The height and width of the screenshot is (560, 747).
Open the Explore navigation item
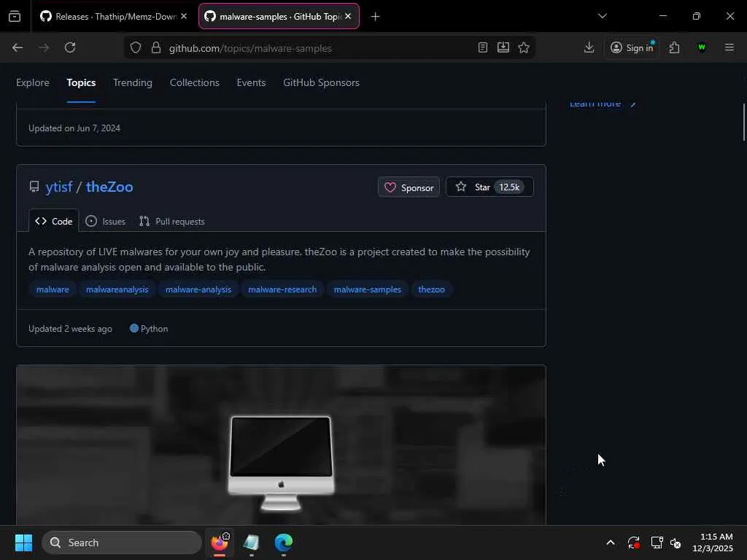pos(33,82)
